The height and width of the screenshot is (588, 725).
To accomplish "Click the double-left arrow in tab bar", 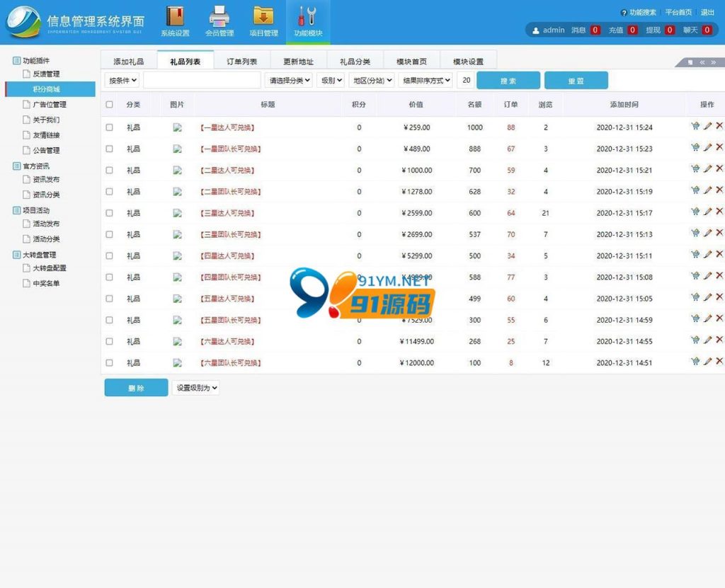I will [x=702, y=62].
